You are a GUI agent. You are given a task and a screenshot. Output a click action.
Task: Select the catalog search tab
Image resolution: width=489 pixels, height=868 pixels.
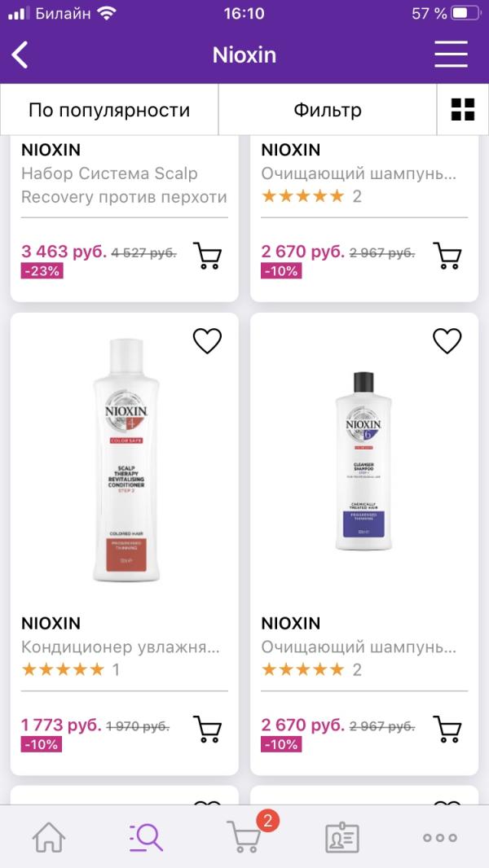[147, 837]
